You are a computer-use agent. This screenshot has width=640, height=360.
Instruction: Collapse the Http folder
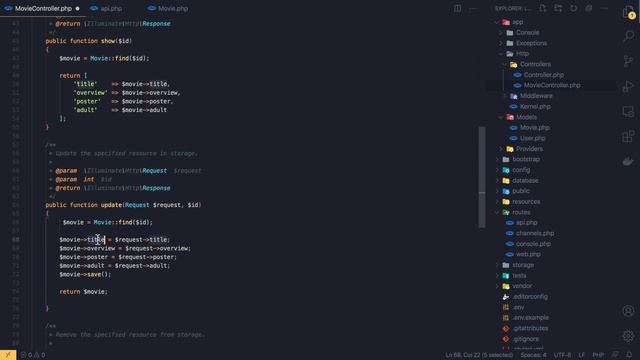coord(522,53)
